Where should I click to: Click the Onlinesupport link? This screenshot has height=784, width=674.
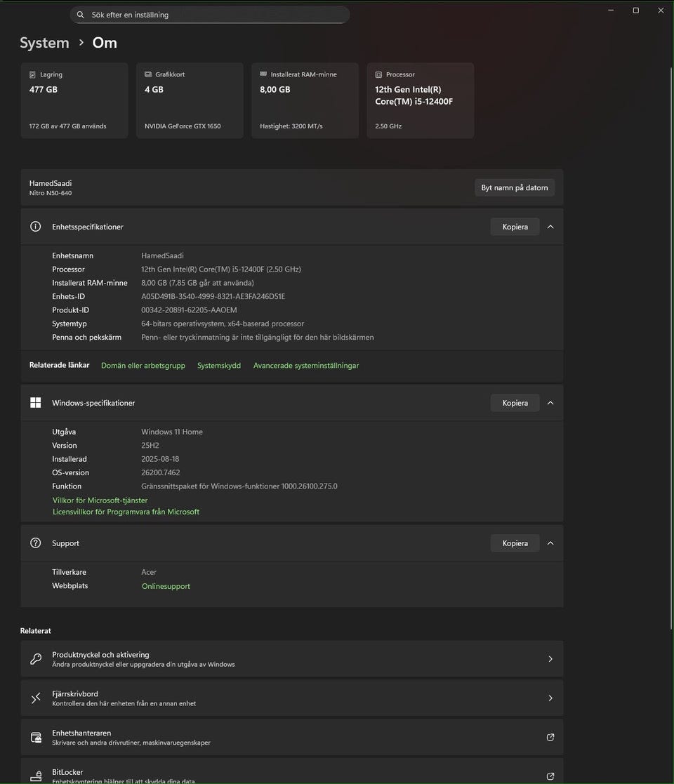pos(166,586)
